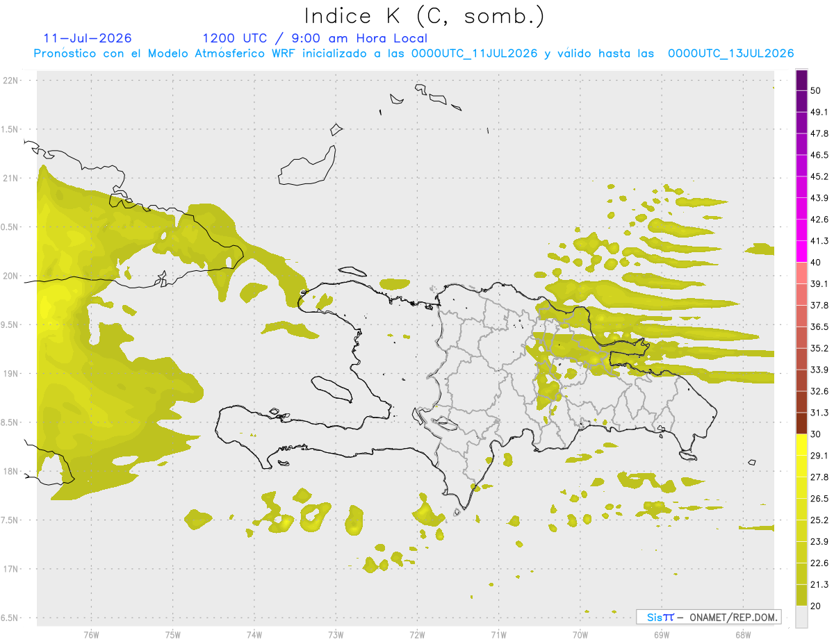Click colorbar value "25.2"
The width and height of the screenshot is (834, 644).
point(819,520)
